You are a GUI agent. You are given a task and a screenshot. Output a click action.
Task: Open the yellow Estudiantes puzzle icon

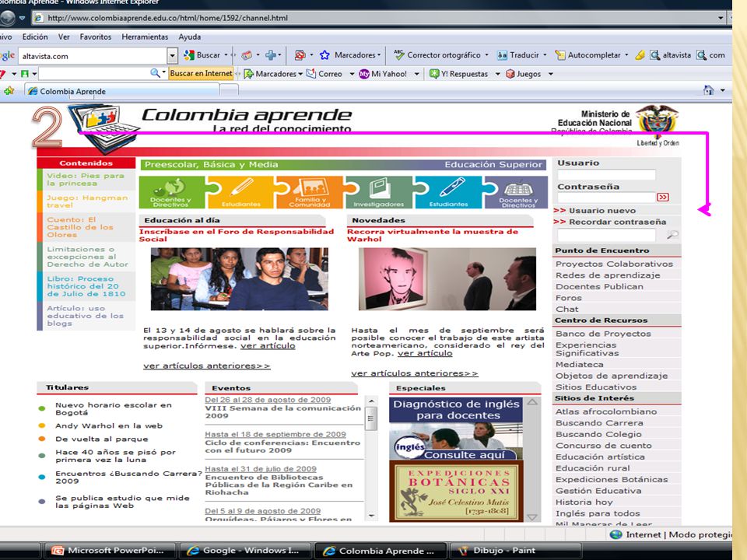(x=240, y=192)
